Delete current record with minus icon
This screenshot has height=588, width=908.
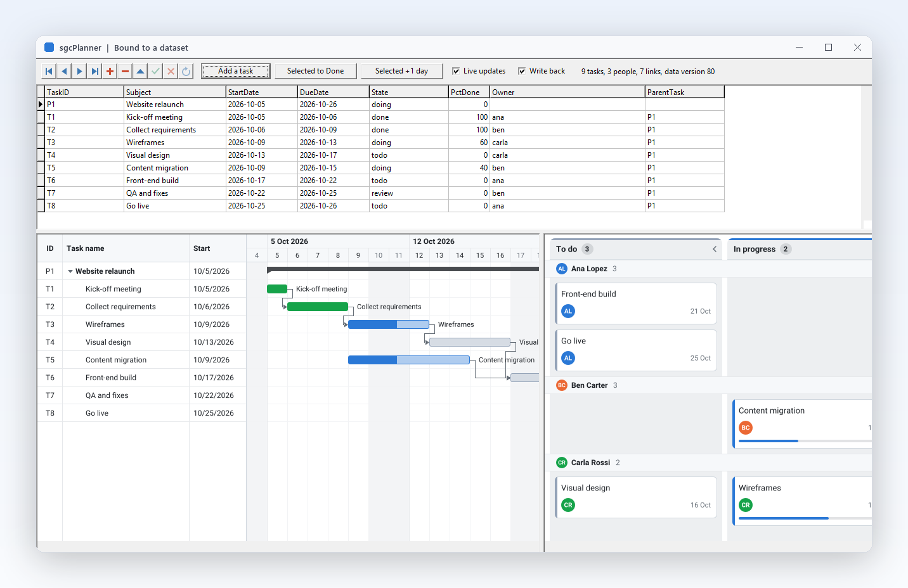tap(125, 71)
